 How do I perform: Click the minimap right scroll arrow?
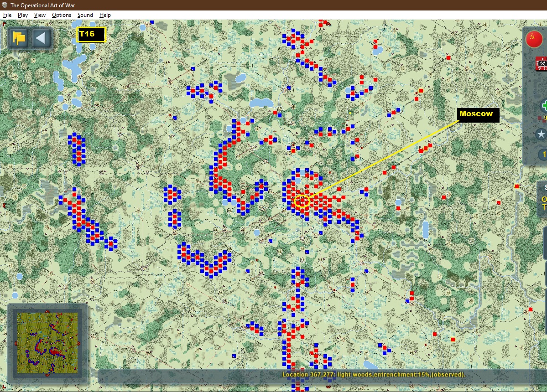point(79,343)
